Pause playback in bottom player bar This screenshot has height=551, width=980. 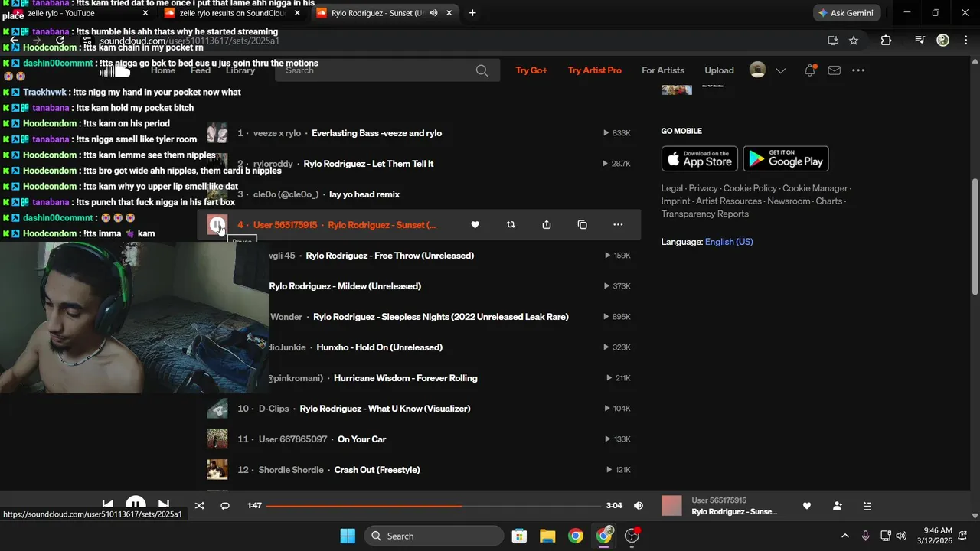pos(136,504)
